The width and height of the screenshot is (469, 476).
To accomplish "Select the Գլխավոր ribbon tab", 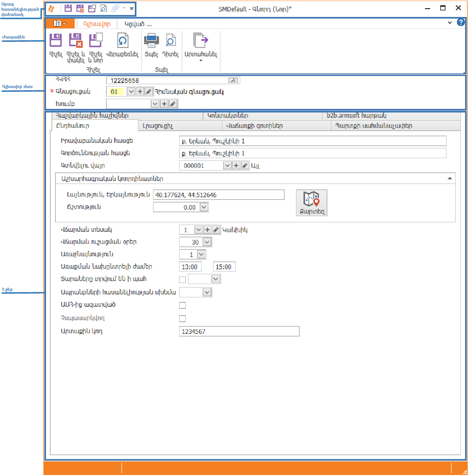I will pos(97,24).
